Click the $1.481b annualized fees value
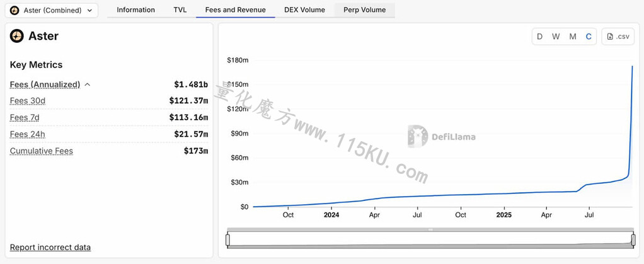644x264 pixels. tap(191, 84)
